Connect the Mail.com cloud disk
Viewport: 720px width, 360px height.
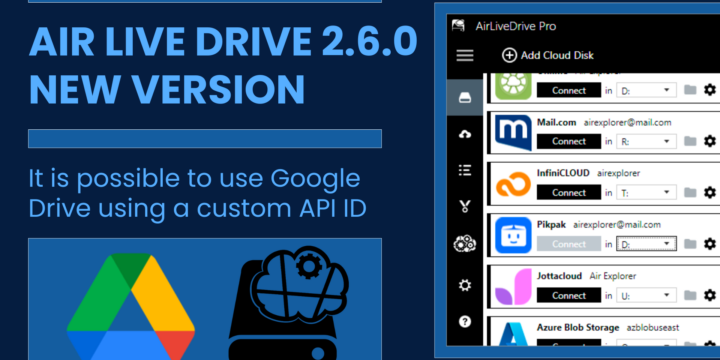click(x=569, y=141)
